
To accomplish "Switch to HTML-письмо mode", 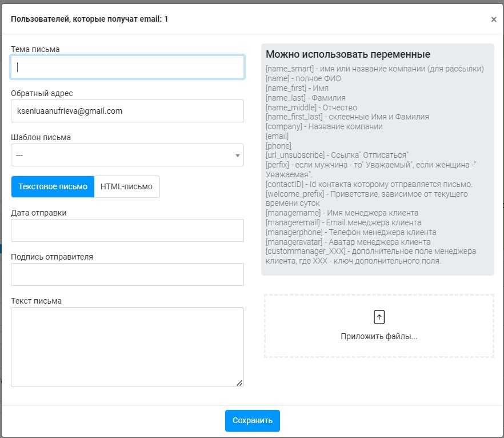I will coord(127,186).
